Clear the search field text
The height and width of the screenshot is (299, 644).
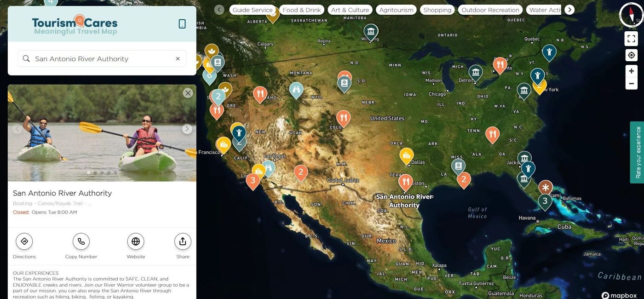coord(178,59)
